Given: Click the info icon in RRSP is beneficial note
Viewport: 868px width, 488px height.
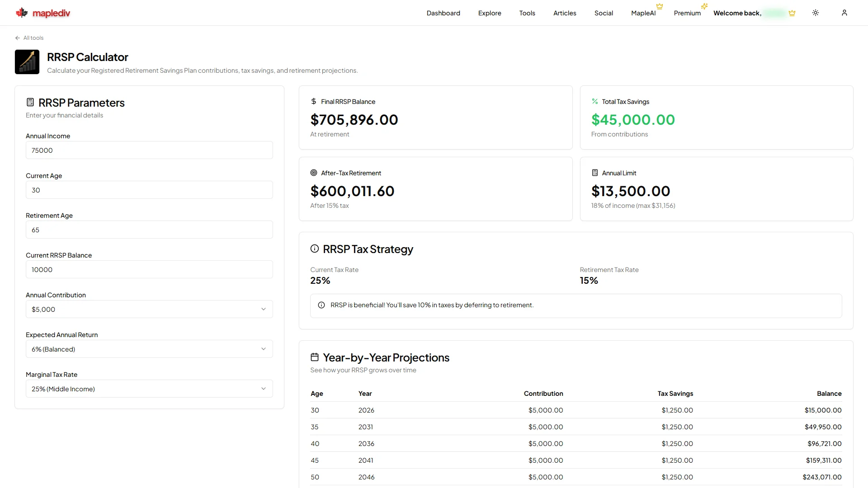Looking at the screenshot, I should 321,305.
